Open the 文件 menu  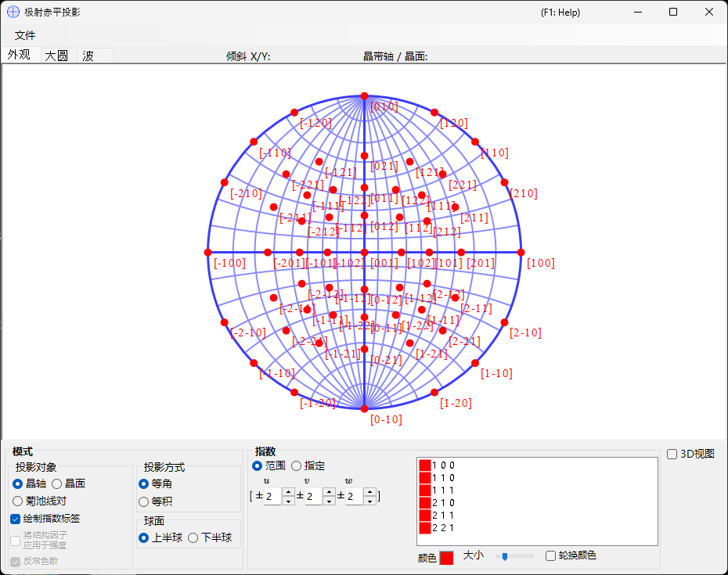tap(25, 35)
